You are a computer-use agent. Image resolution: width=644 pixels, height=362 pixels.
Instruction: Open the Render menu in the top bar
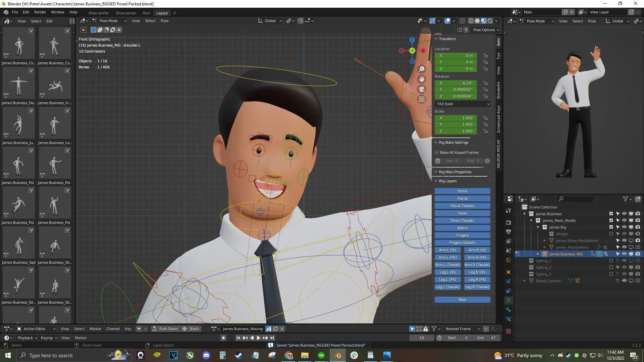(40, 12)
